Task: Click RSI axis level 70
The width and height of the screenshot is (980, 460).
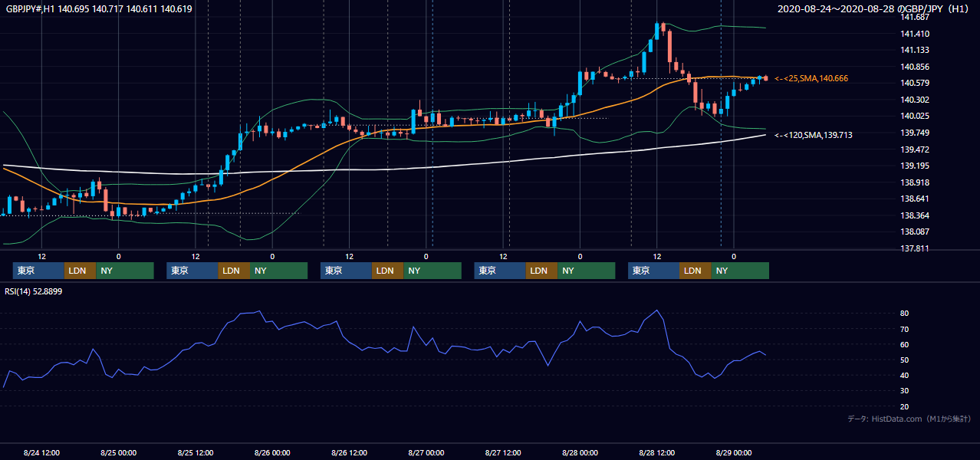Action: click(905, 329)
